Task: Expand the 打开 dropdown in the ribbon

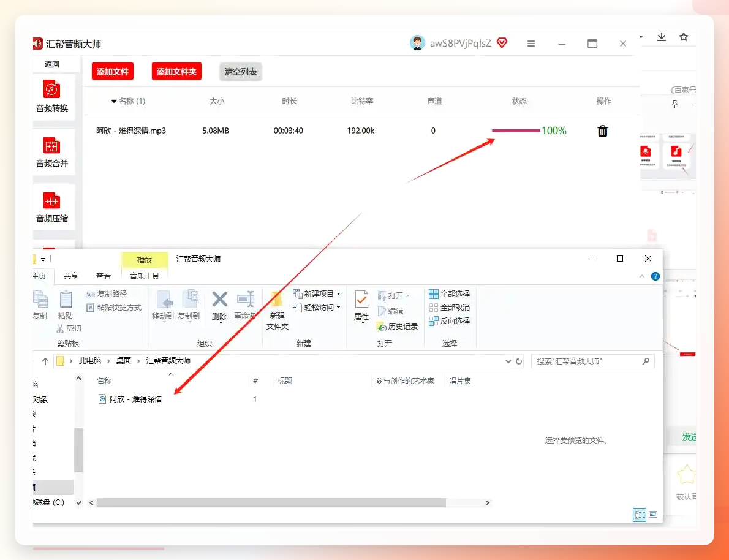Action: click(x=408, y=295)
